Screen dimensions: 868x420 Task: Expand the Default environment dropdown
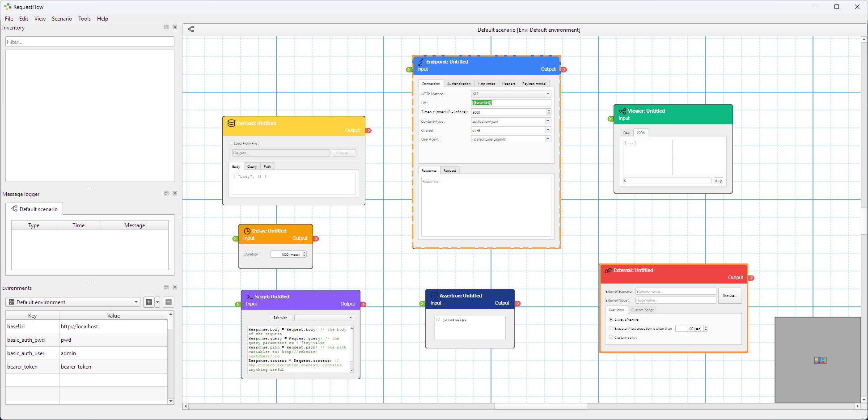pyautogui.click(x=73, y=302)
